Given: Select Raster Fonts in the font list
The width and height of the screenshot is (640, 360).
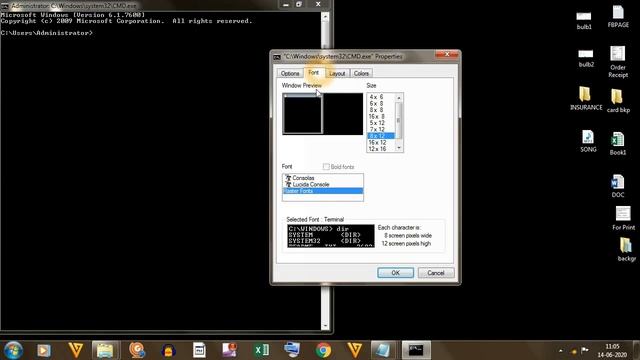Looking at the screenshot, I should 322,191.
